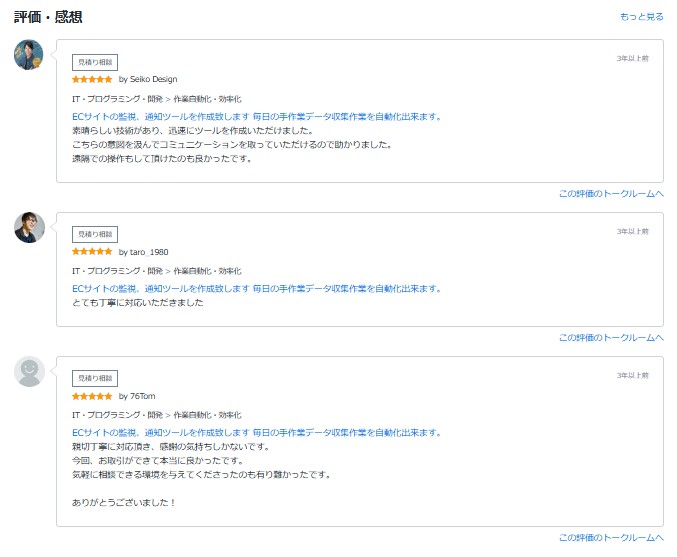The width and height of the screenshot is (677, 557).
Task: Click the 見積り相談 tag in taro_1980's review
Action: click(x=95, y=234)
